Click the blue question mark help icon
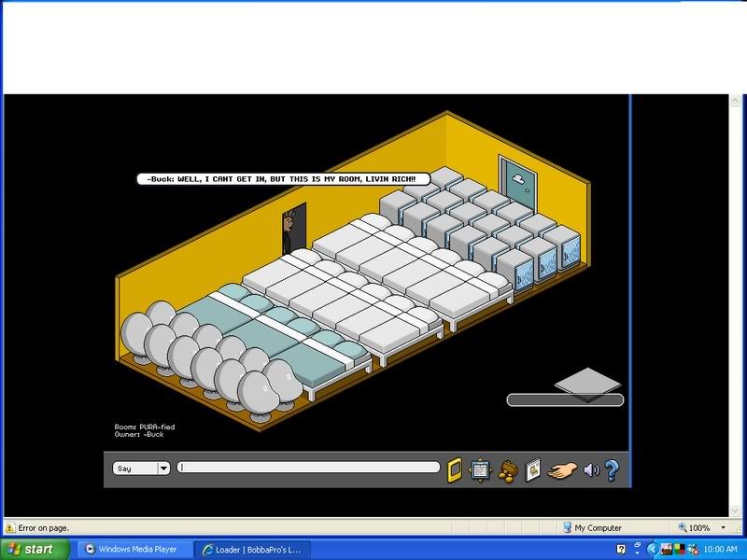 coord(612,469)
